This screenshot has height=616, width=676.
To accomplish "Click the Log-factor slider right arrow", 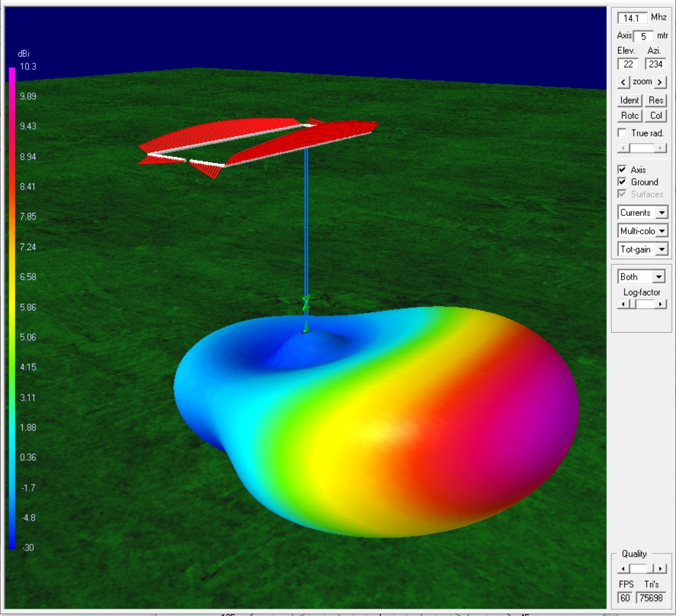I will [x=661, y=304].
